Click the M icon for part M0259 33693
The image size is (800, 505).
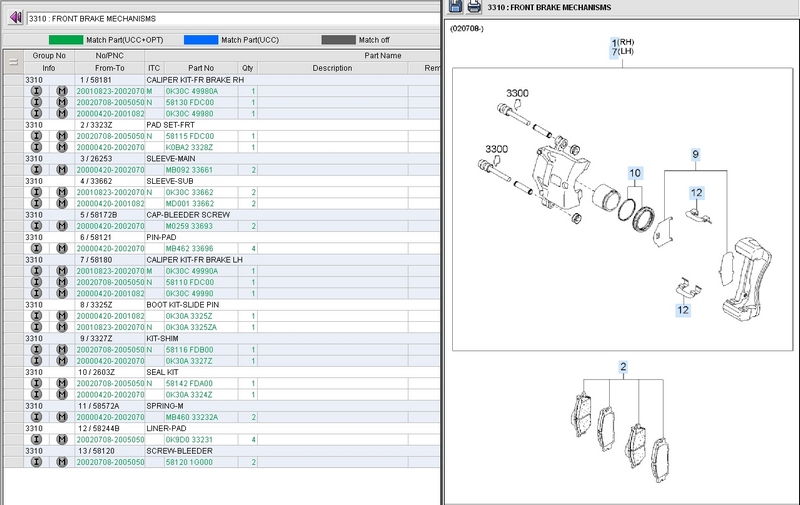pos(62,226)
